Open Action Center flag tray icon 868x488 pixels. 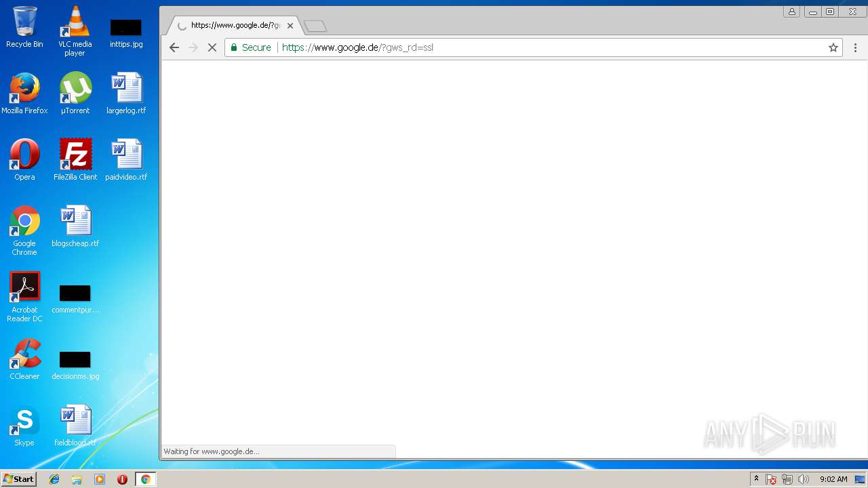point(771,479)
